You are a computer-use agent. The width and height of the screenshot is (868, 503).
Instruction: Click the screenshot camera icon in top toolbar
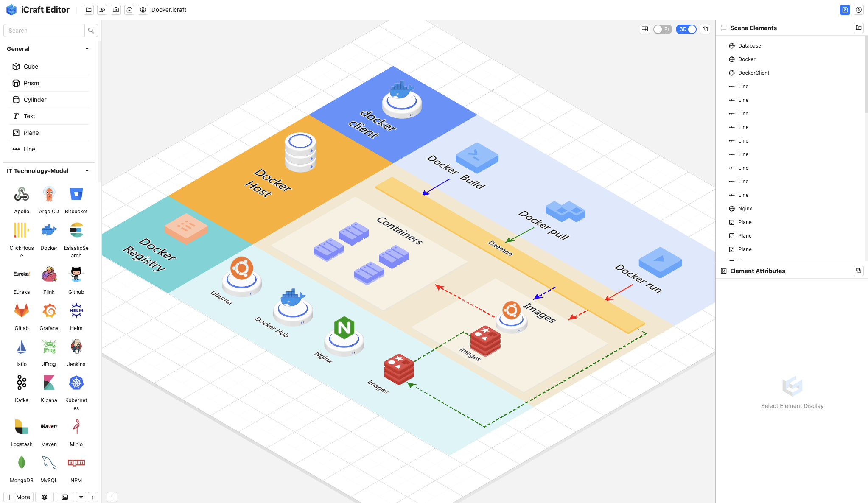pos(116,10)
